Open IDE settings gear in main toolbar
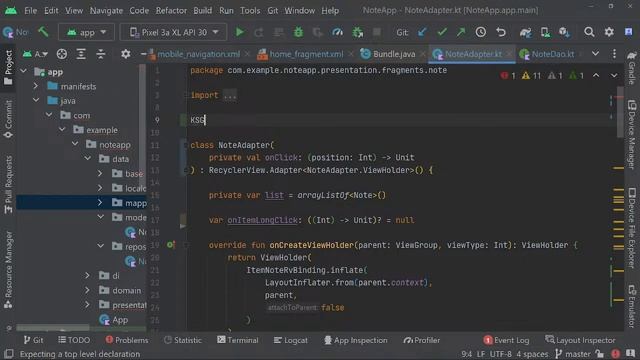The image size is (640, 360). pyautogui.click(x=609, y=32)
